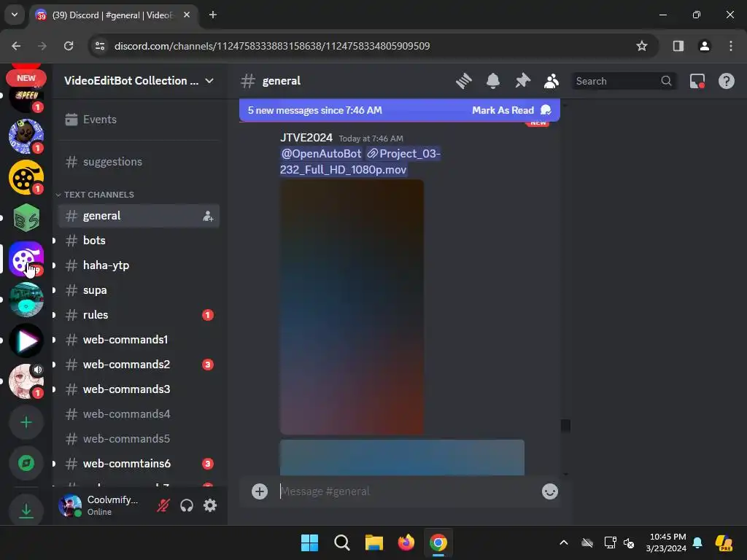Open the yellow film reel server icon

pos(26,178)
